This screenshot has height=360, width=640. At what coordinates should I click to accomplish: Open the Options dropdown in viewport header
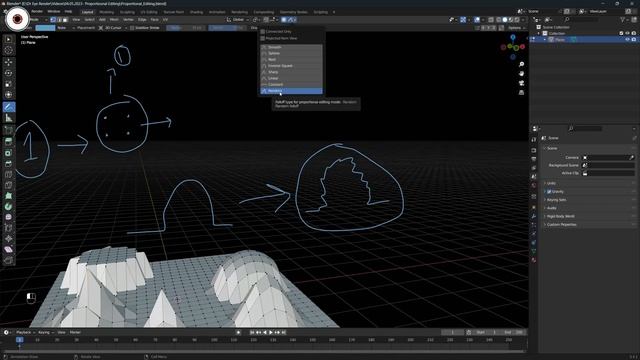(x=516, y=28)
